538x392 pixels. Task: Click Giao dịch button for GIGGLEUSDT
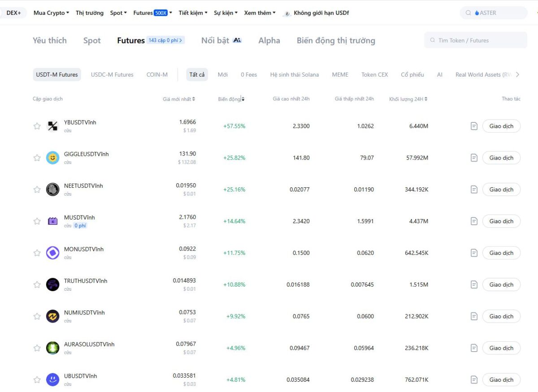pos(501,158)
